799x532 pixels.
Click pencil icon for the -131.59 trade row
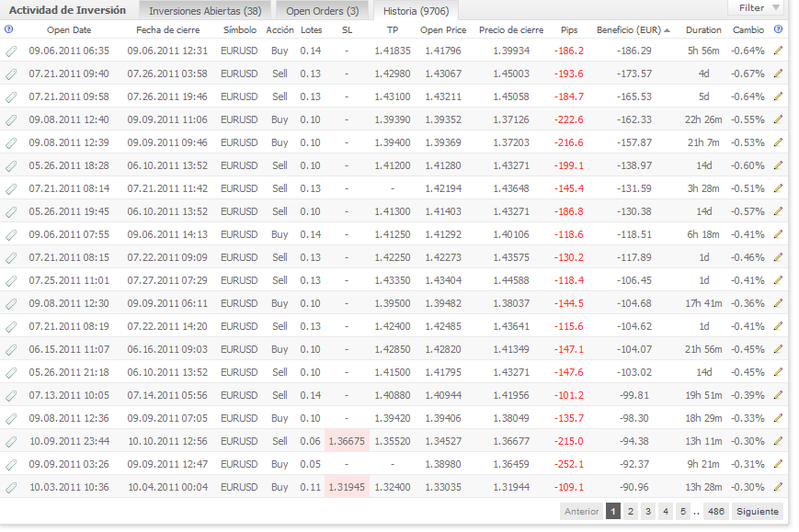pyautogui.click(x=778, y=187)
